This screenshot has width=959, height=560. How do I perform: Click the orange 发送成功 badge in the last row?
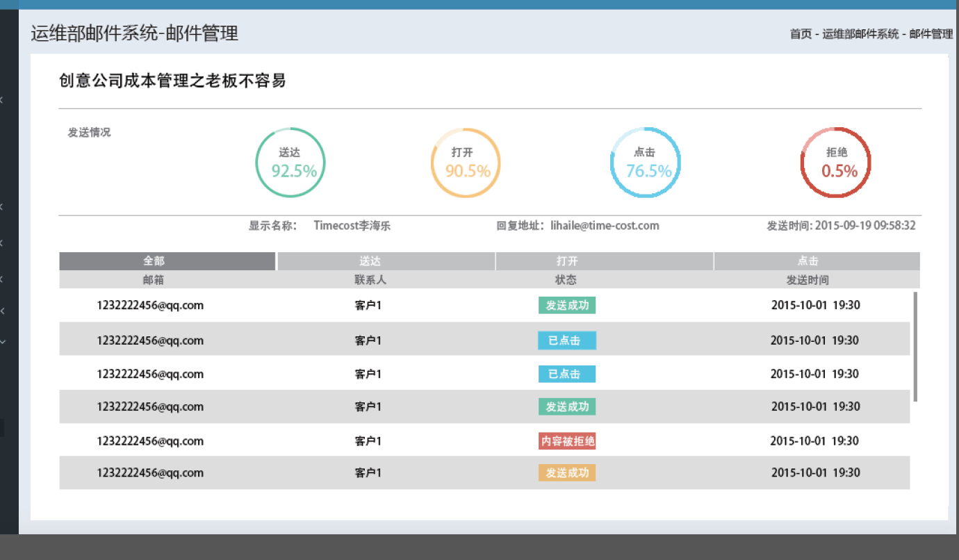click(x=566, y=472)
